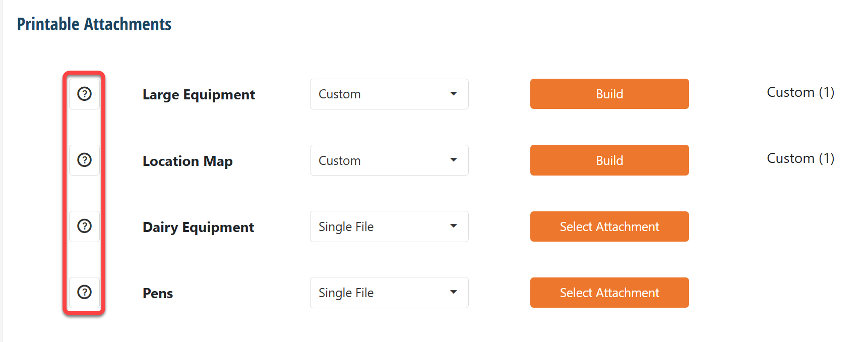Click the question mark next to Pens
Image resolution: width=868 pixels, height=342 pixels.
tap(84, 292)
